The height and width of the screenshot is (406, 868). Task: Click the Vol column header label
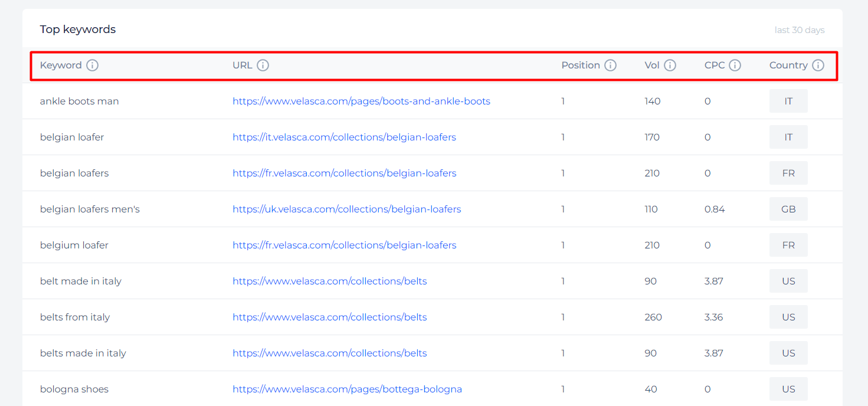[x=652, y=66]
